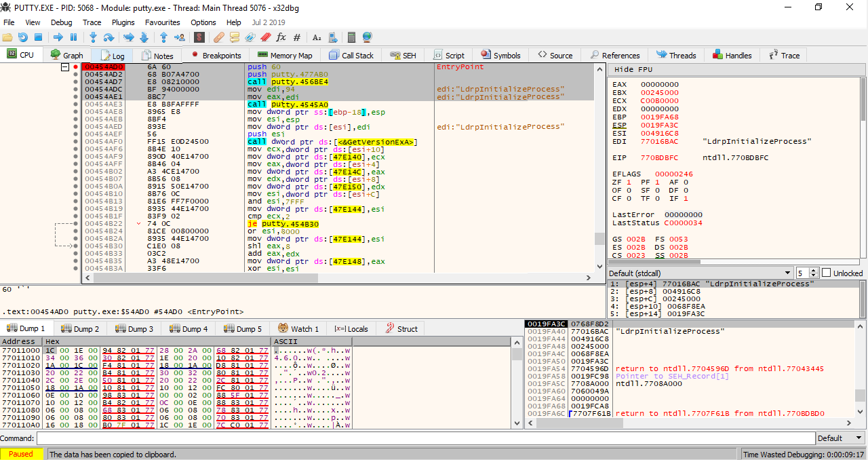
Task: Open the Default (stdcall) calling convention dropdown
Action: pyautogui.click(x=699, y=273)
